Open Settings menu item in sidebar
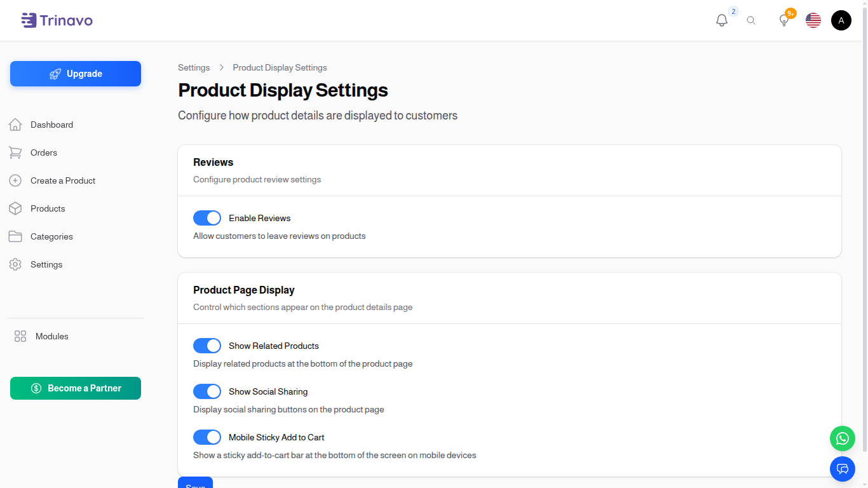 click(x=46, y=264)
